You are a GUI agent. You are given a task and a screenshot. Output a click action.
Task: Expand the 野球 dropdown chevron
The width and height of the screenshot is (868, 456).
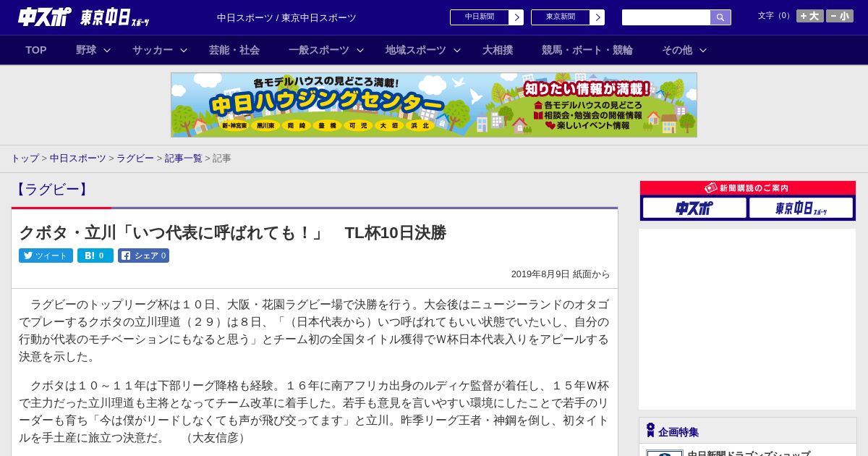(107, 50)
